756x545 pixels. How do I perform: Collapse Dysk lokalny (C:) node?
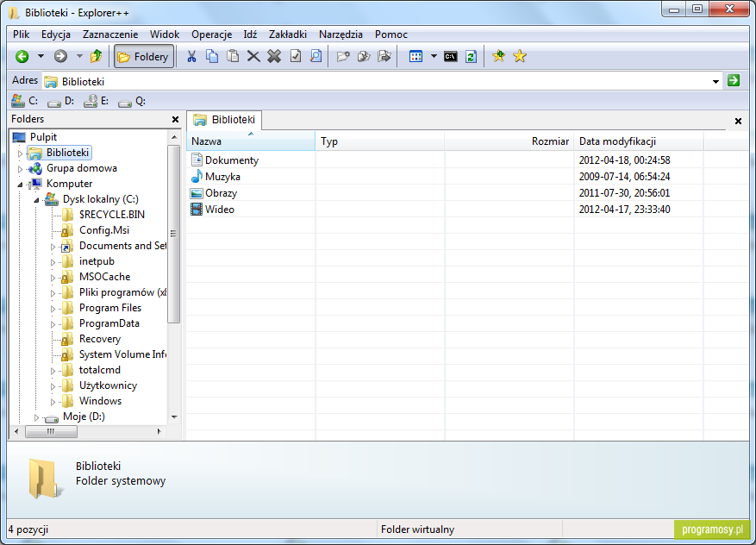[36, 200]
